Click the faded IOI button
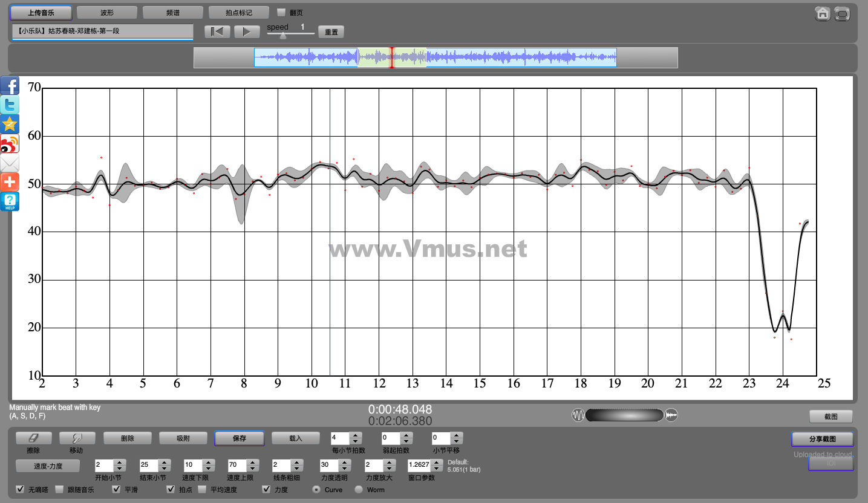Viewport: 868px width, 503px height. pyautogui.click(x=831, y=463)
